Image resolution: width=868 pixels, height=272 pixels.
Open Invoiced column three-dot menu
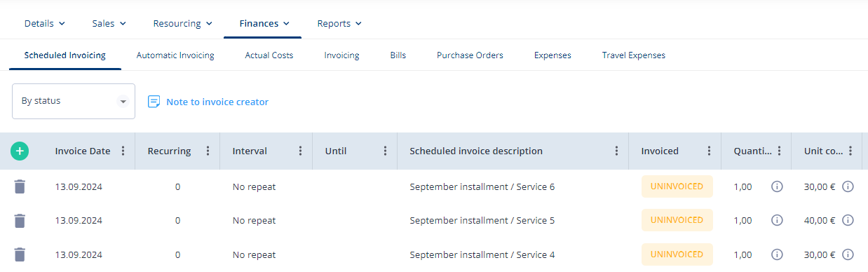click(709, 151)
